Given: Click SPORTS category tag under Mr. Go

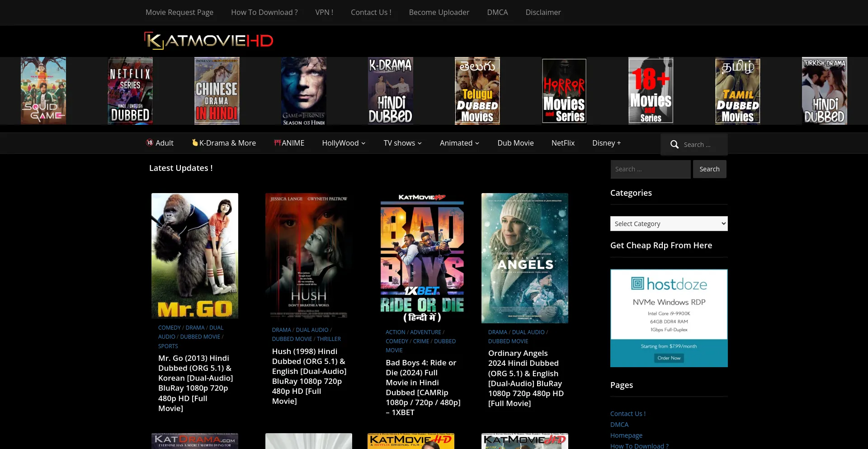Looking at the screenshot, I should point(168,346).
